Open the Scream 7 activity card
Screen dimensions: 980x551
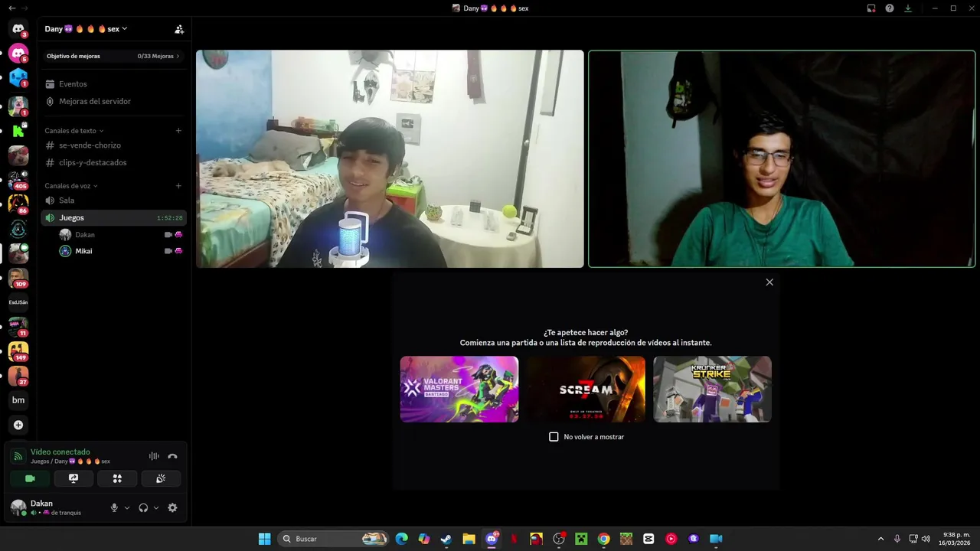point(586,389)
